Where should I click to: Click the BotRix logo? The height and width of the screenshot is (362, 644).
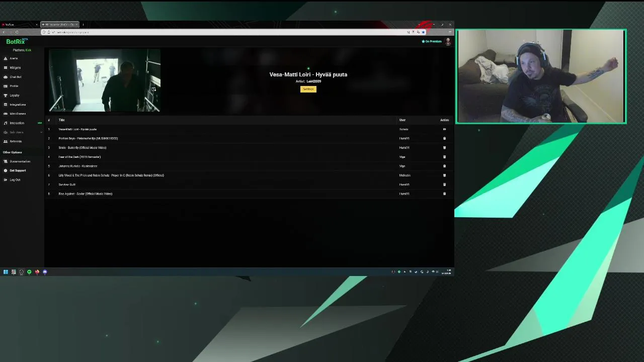(17, 41)
